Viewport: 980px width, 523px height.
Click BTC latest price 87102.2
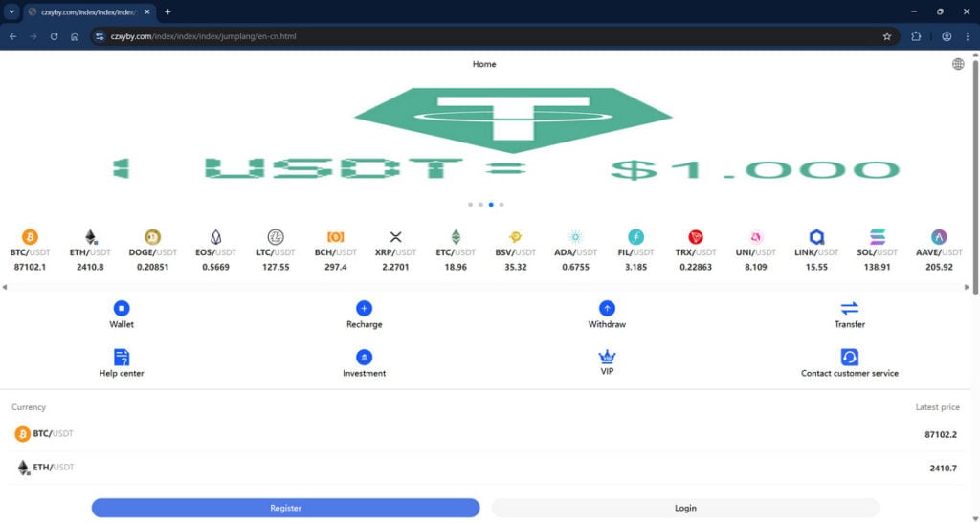pyautogui.click(x=941, y=434)
